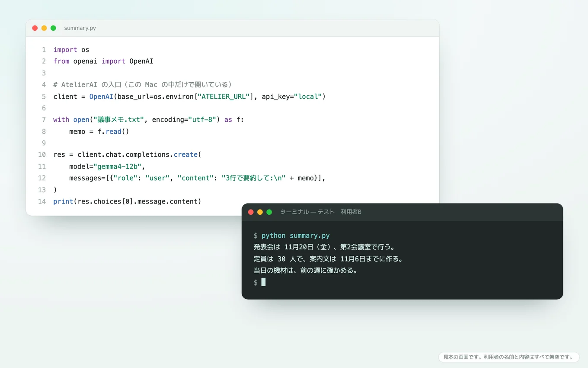Maximize the ターミナル window with green button
The height and width of the screenshot is (368, 588).
click(x=269, y=212)
